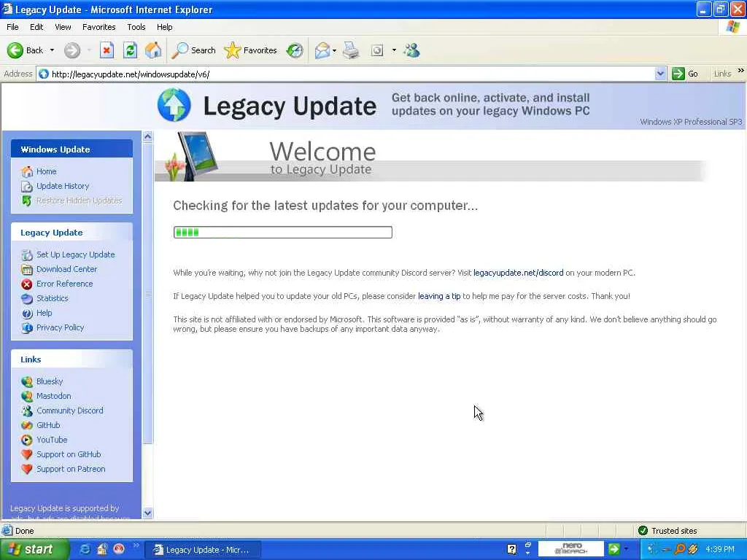Click the Stop loading icon
Viewport: 747px width, 560px height.
[x=107, y=50]
